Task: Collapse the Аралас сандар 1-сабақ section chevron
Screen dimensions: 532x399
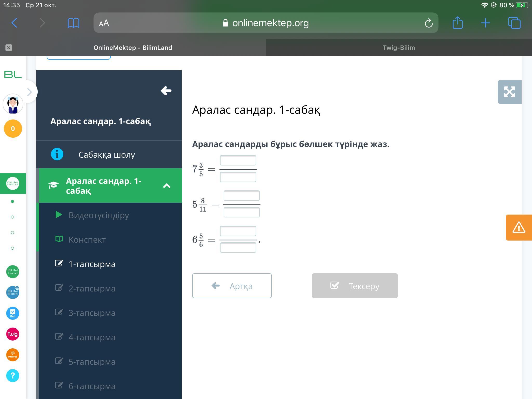Action: 167,186
